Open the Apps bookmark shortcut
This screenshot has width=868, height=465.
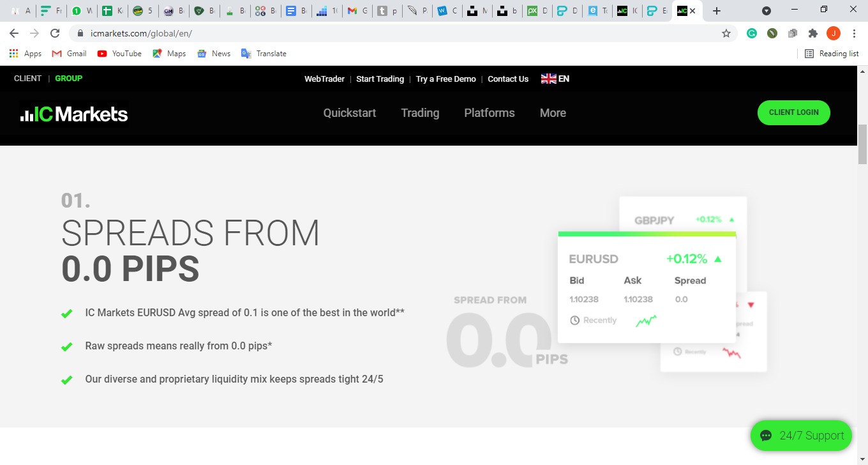26,54
